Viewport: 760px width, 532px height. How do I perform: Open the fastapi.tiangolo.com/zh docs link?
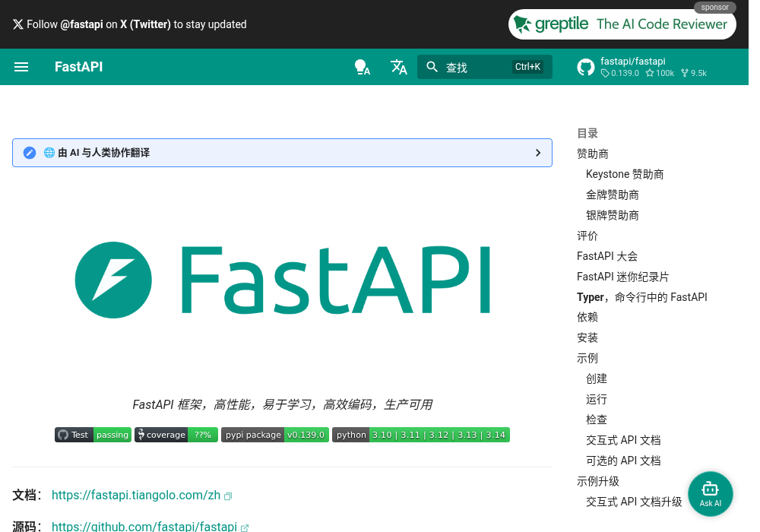tap(136, 496)
